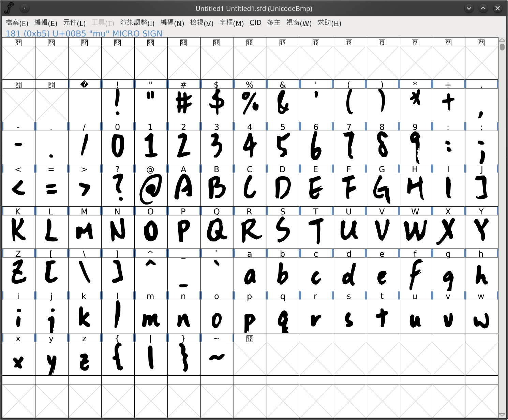Open the 多主 multiple master menu

point(274,23)
